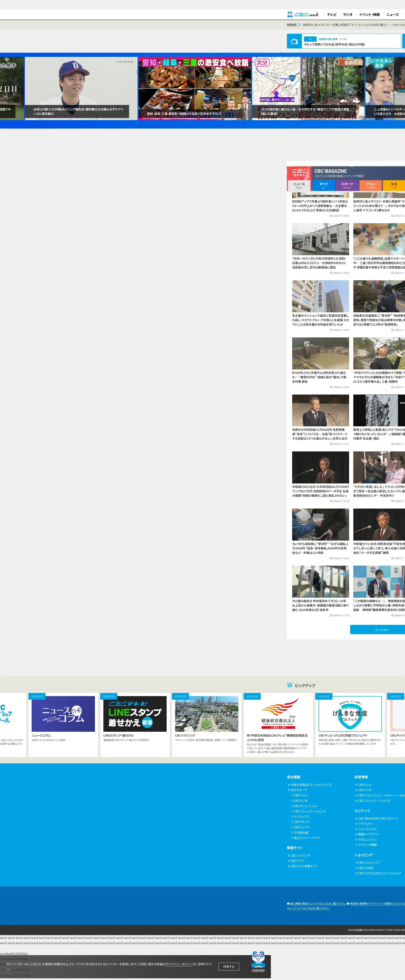Image resolution: width=405 pixels, height=980 pixels.
Task: Click footer link ニュースコラム under コンテンツ
Action: (x=367, y=829)
